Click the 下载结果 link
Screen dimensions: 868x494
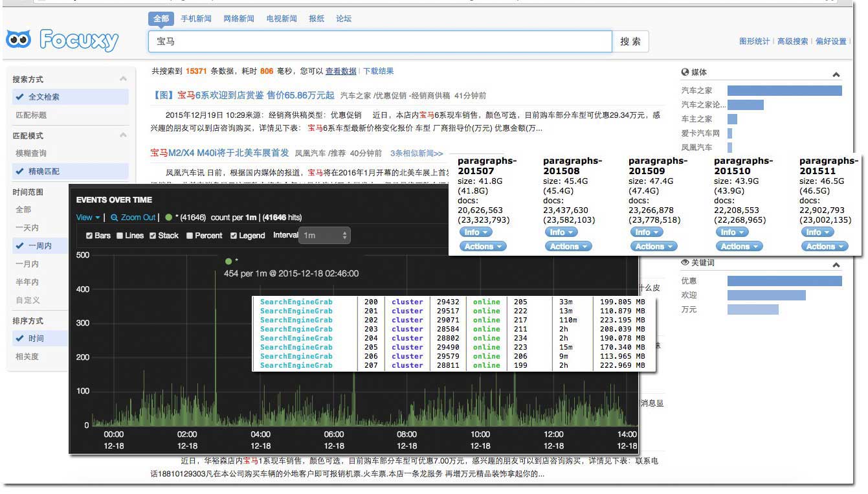pos(378,71)
